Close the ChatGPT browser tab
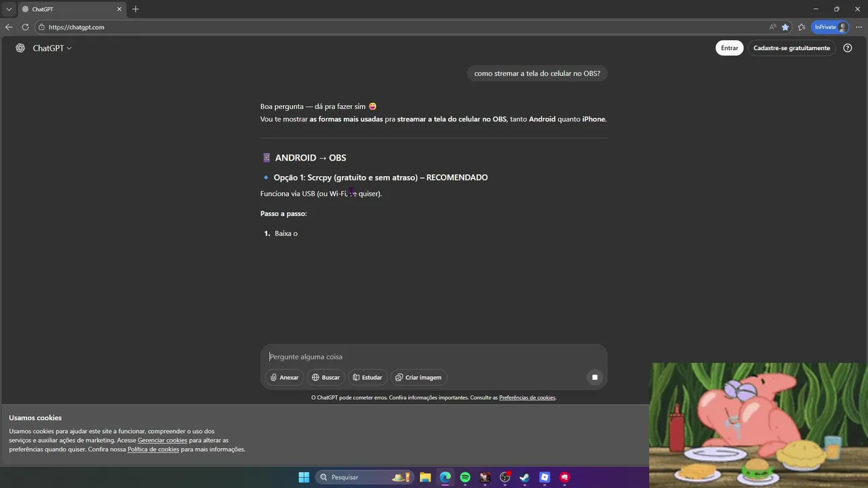Image resolution: width=868 pixels, height=488 pixels. (119, 9)
